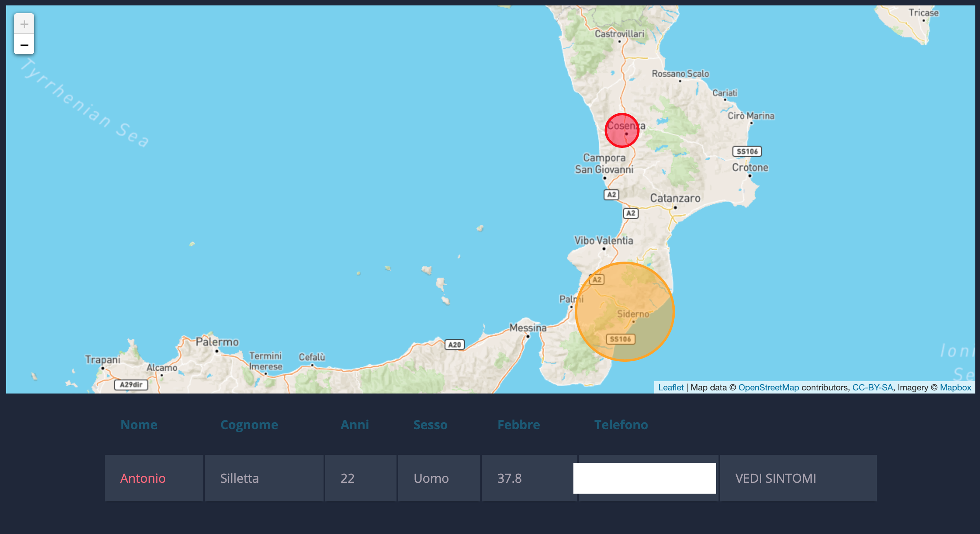The image size is (980, 534).
Task: Click the Telefono column header
Action: (621, 425)
